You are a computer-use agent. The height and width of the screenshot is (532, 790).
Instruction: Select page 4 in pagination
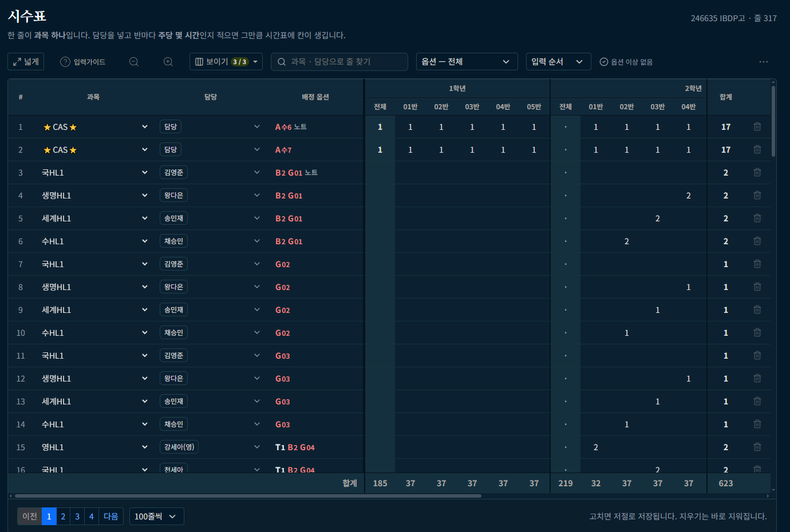coord(91,517)
